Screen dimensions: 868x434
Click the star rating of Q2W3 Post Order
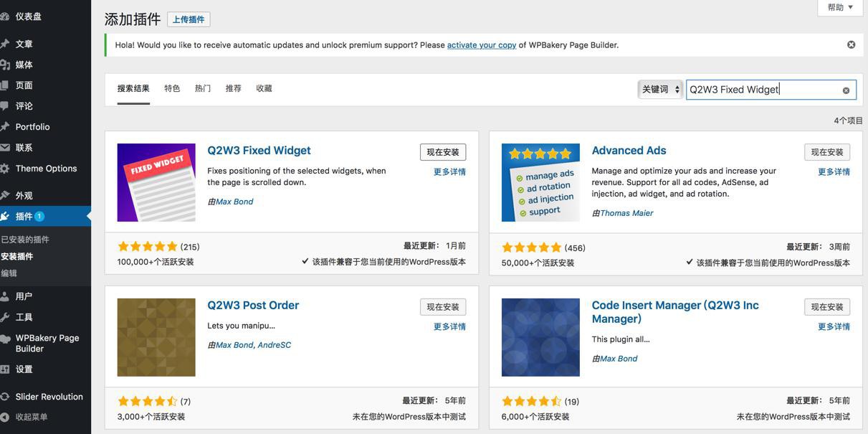147,402
